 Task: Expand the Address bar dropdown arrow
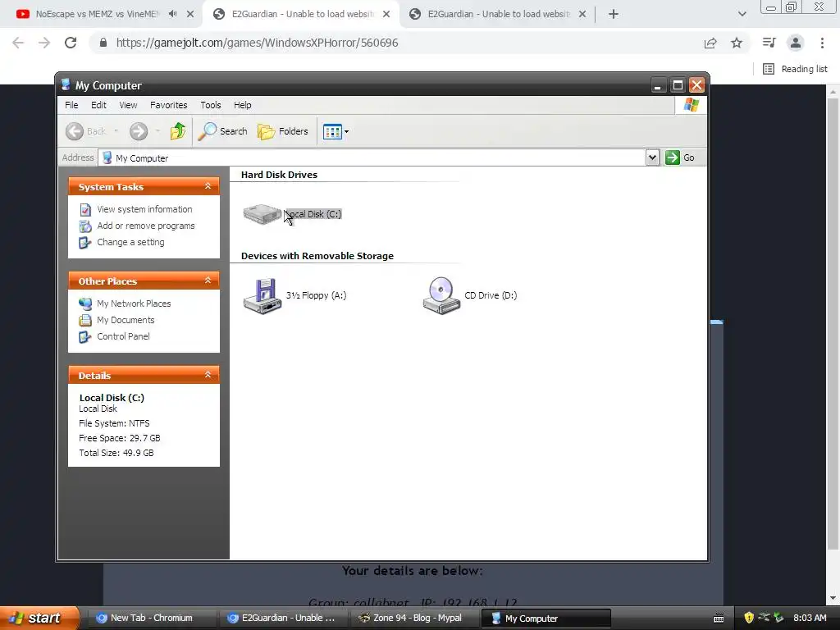(x=652, y=157)
